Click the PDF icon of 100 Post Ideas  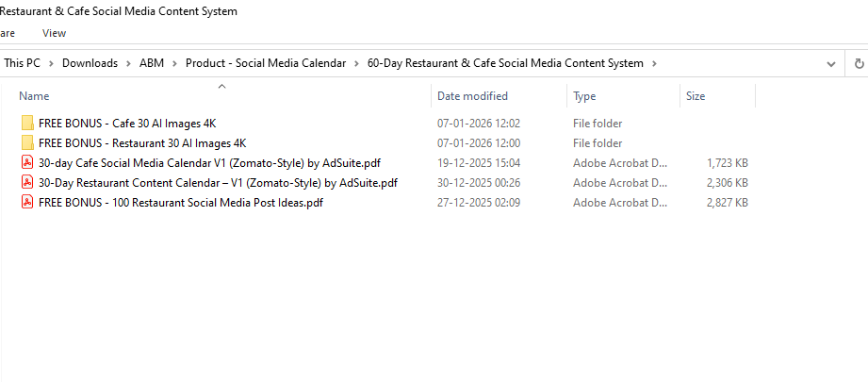pyautogui.click(x=27, y=203)
